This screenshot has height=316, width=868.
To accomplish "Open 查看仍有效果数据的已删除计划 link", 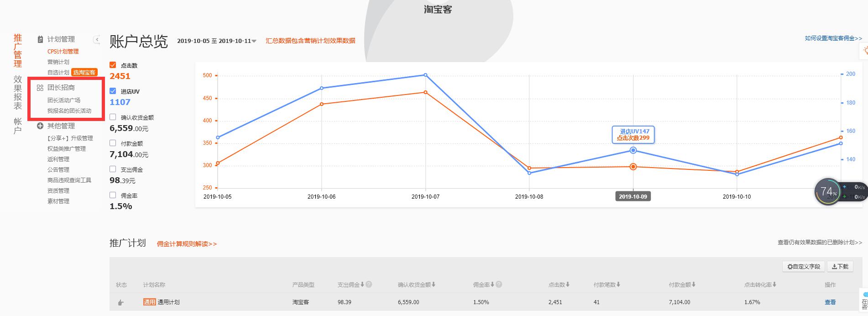I will pyautogui.click(x=820, y=242).
